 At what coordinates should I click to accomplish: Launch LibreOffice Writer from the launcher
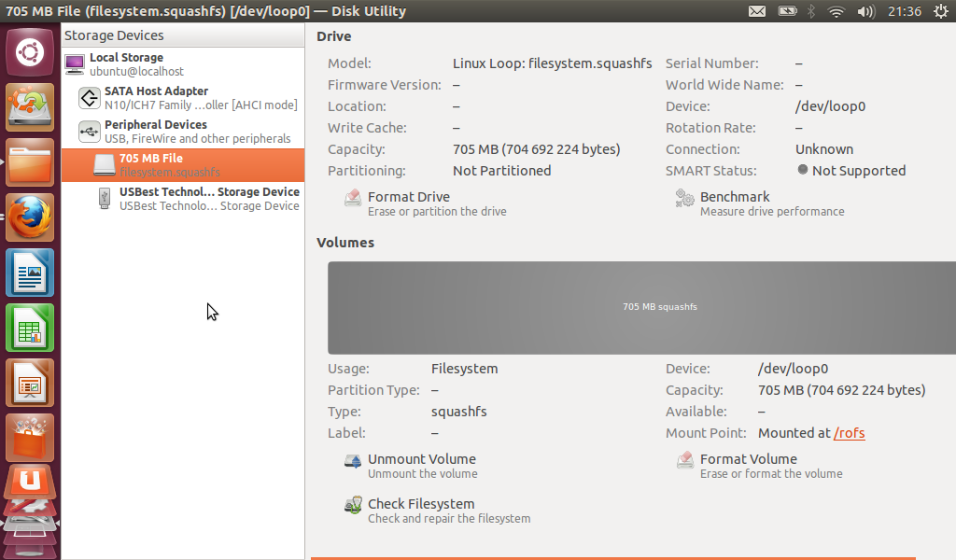(x=30, y=273)
